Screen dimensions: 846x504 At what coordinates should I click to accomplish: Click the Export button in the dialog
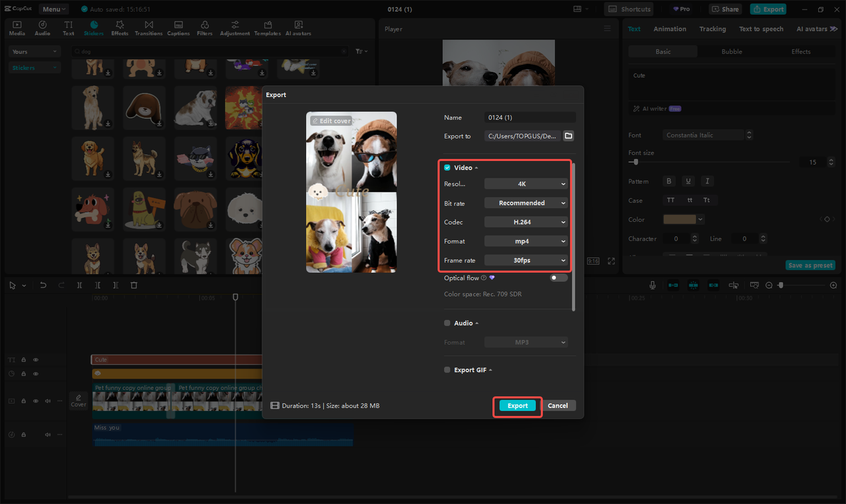tap(518, 406)
